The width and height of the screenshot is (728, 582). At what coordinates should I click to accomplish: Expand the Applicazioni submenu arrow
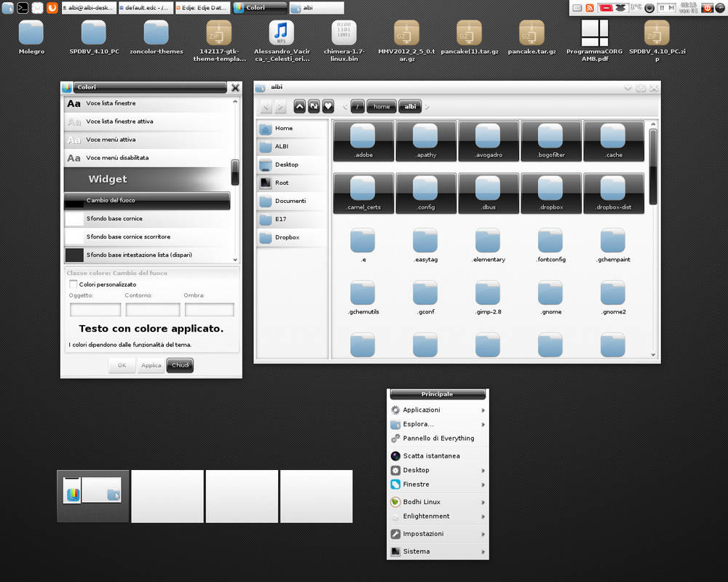[x=483, y=410]
